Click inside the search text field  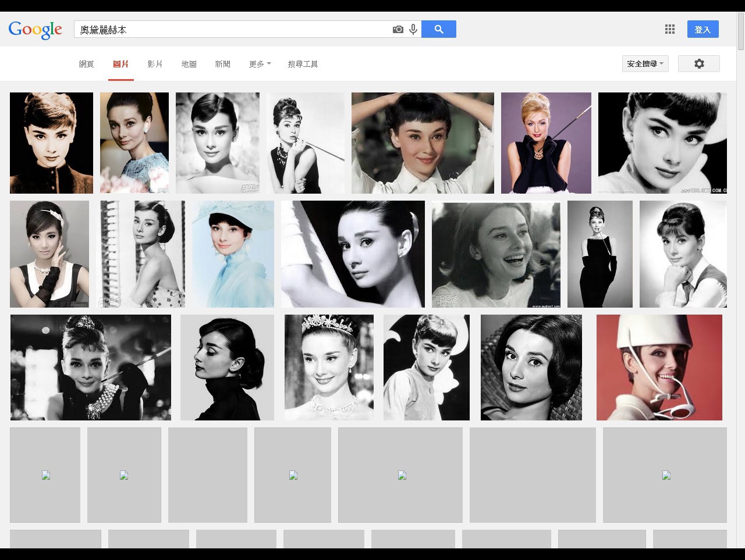[x=233, y=30]
